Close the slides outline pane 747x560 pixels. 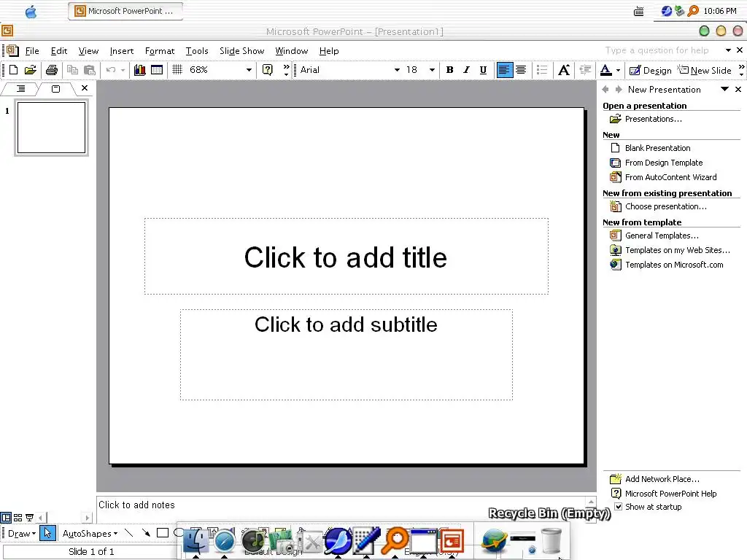pos(85,88)
